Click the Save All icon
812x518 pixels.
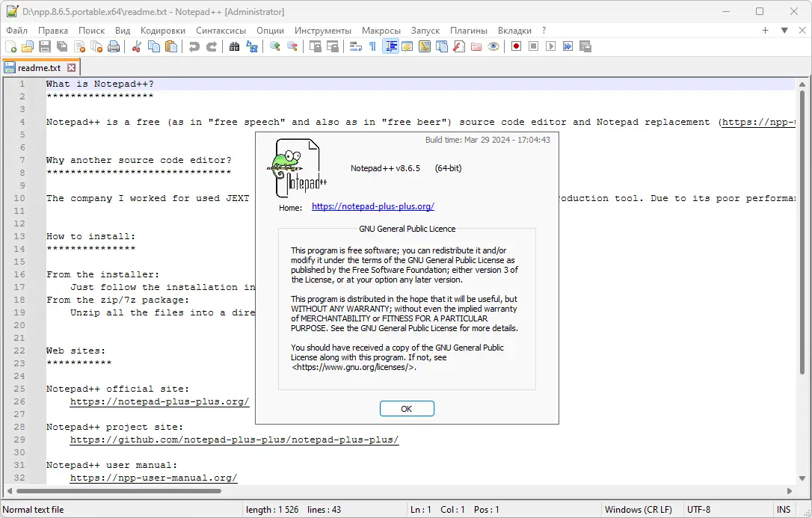pos(62,46)
